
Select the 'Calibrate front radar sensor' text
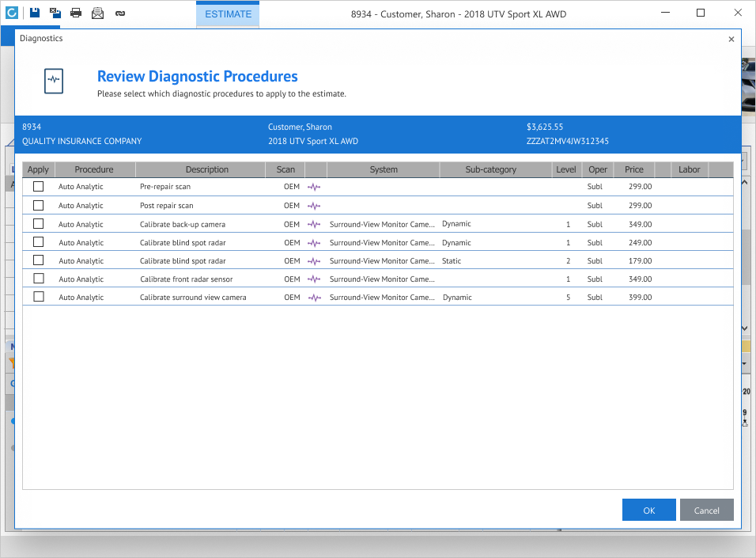pos(186,279)
